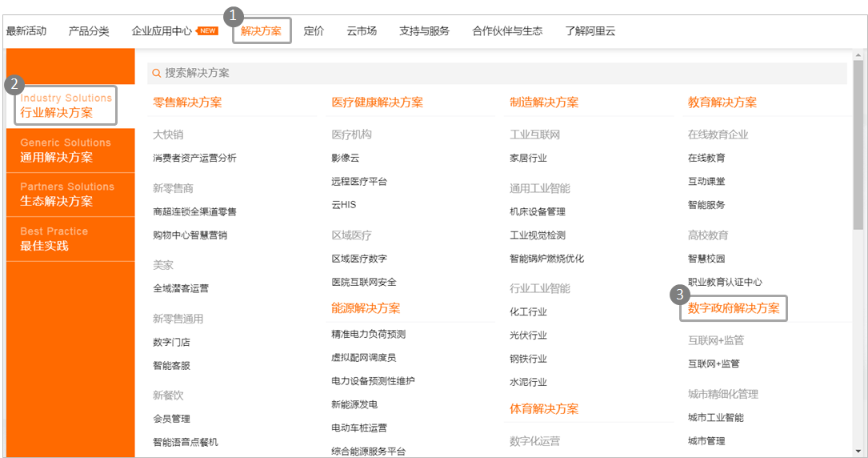
Task: Select the 最佳实践 sidebar tab
Action: coord(70,239)
